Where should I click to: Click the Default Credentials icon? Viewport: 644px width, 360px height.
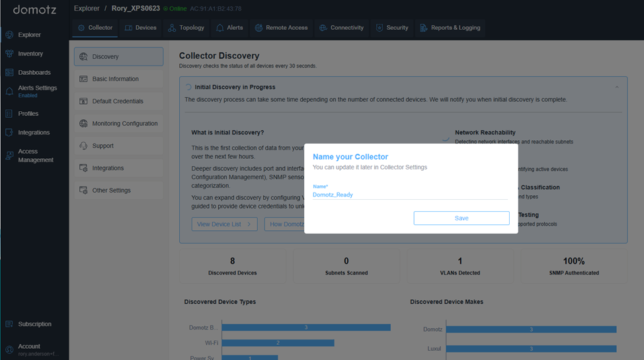[83, 101]
